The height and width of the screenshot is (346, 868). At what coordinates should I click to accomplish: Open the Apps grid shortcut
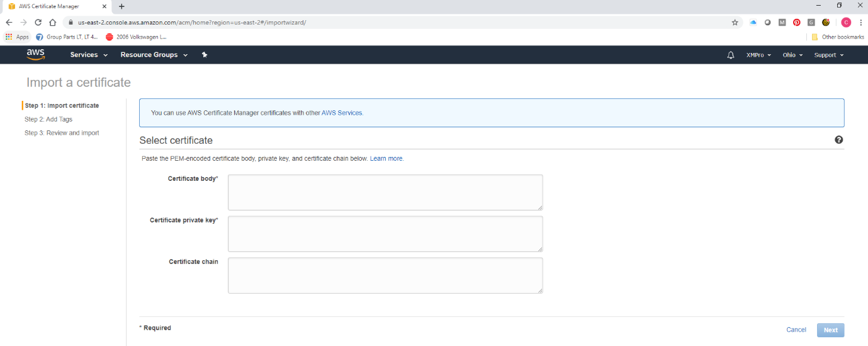tap(18, 37)
